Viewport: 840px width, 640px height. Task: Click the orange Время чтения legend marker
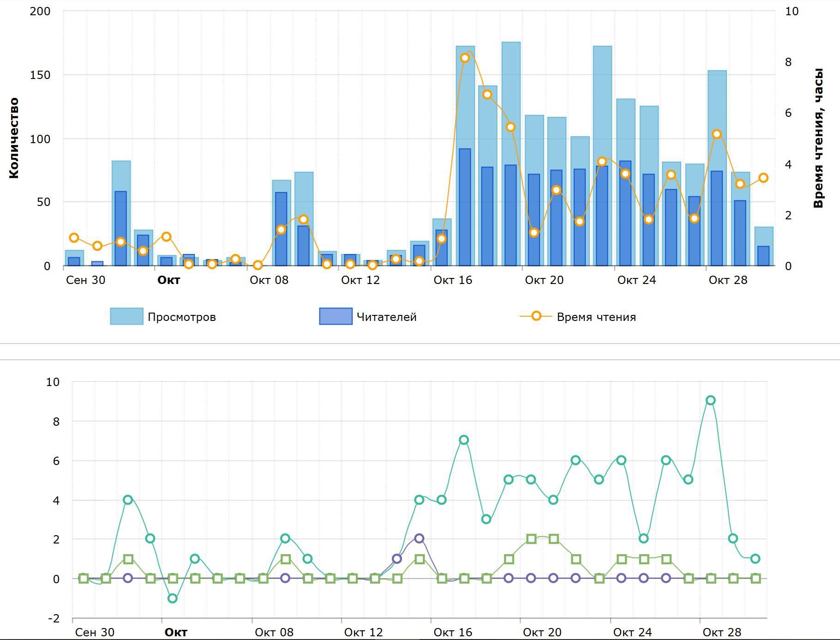point(536,316)
